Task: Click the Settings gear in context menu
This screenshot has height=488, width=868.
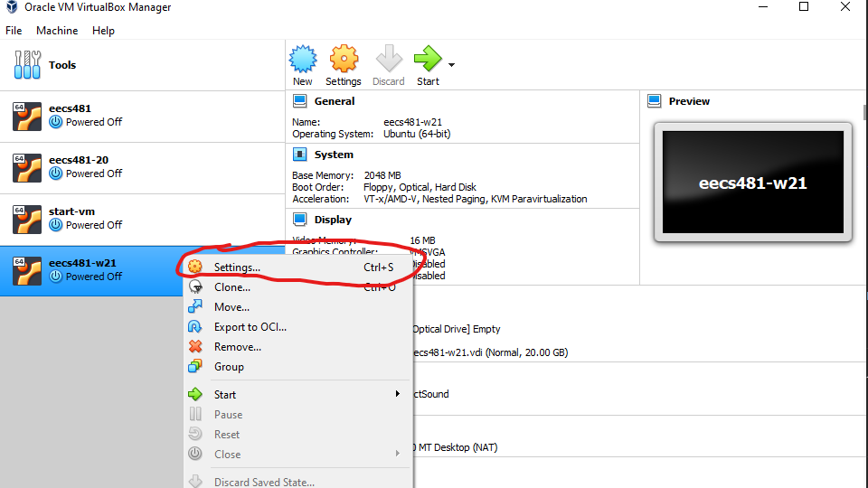Action: coord(195,267)
